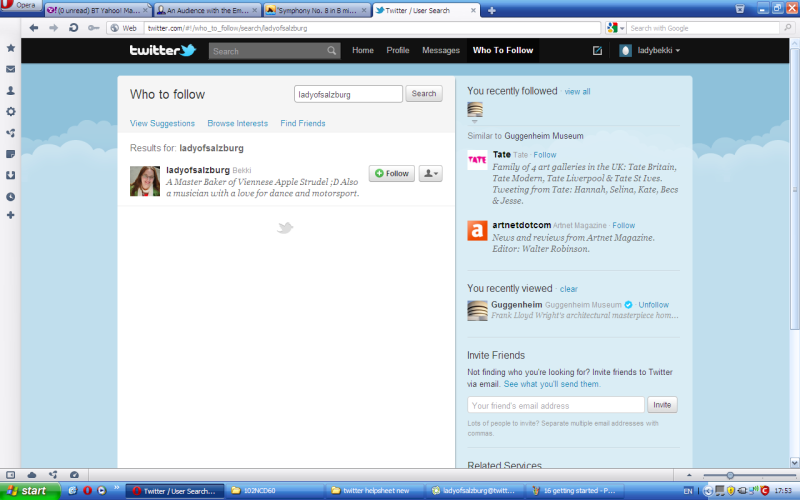Toggle Opera Turbo speedometer icon
The width and height of the screenshot is (800, 500).
(74, 475)
